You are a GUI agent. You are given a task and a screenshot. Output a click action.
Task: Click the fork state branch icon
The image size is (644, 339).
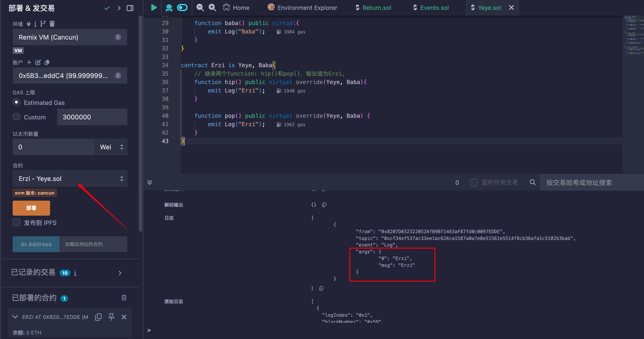tap(43, 24)
